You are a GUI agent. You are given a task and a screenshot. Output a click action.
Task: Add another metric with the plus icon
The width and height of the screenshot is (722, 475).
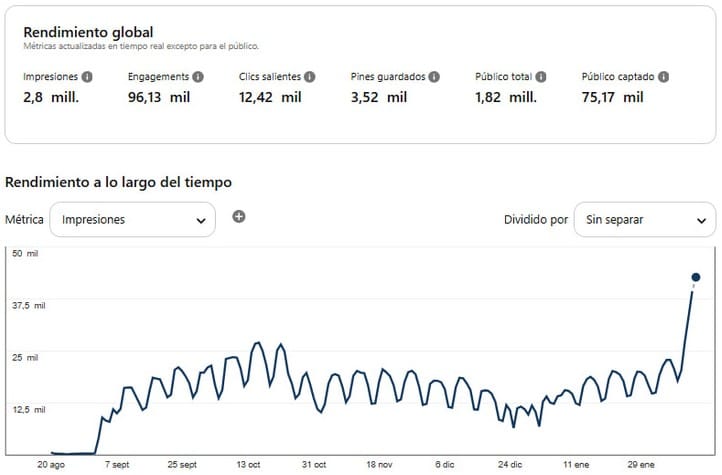(x=239, y=217)
